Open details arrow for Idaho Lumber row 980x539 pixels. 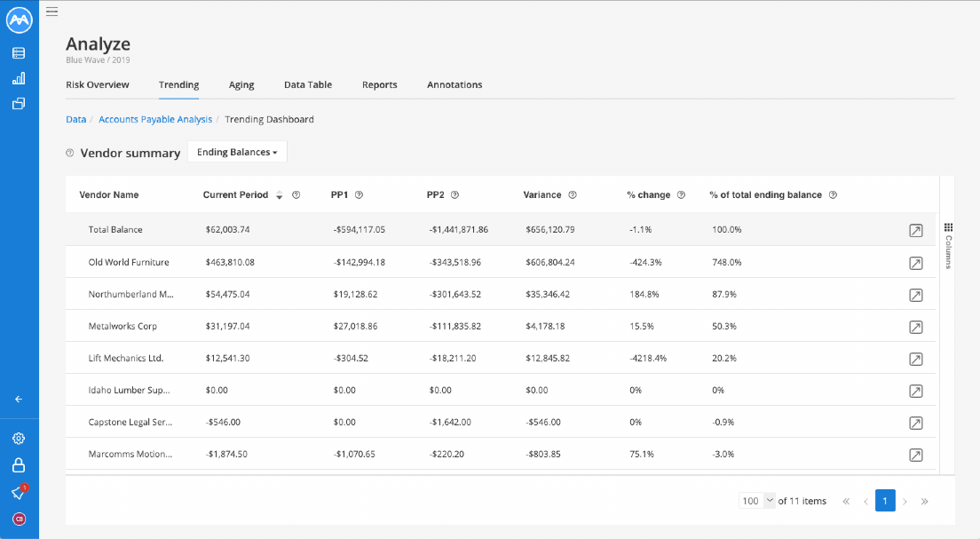pos(915,392)
